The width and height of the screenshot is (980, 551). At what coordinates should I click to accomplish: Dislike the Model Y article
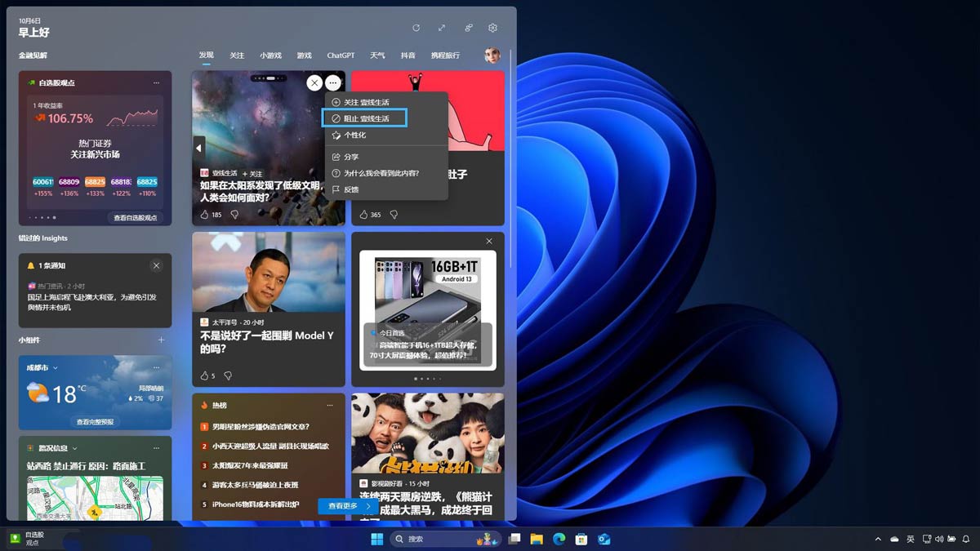[228, 375]
